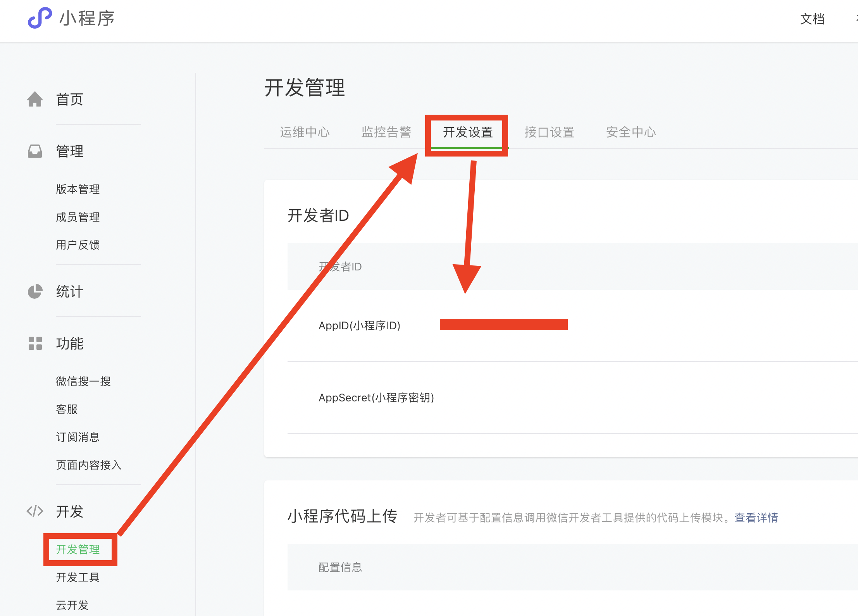Click the 小程序代码上传 heading
Screen dimensions: 858x616
[x=343, y=516]
